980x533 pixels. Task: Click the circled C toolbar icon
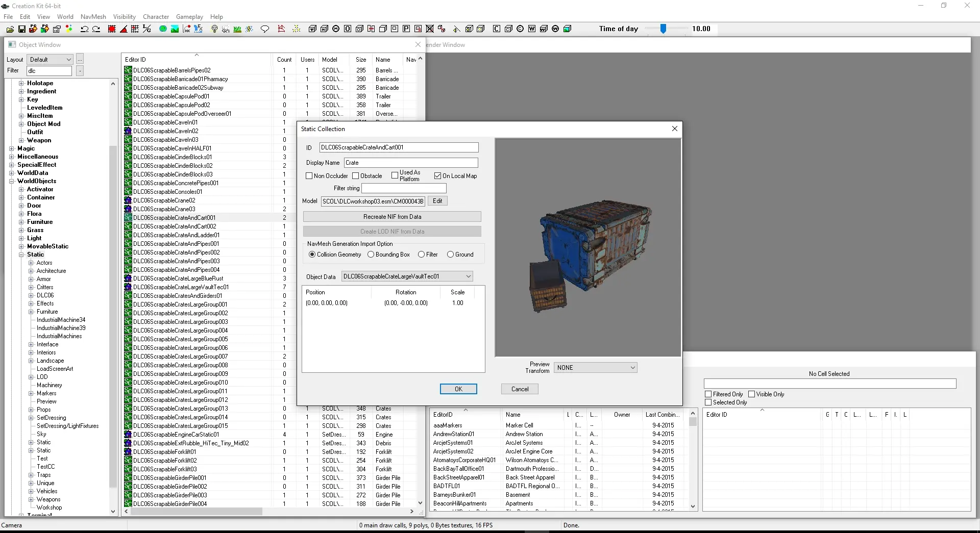pos(520,29)
